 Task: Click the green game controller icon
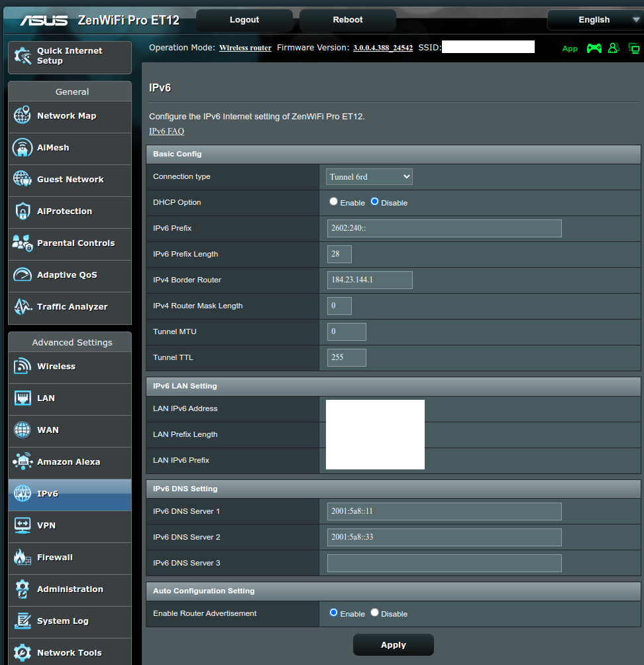click(594, 48)
